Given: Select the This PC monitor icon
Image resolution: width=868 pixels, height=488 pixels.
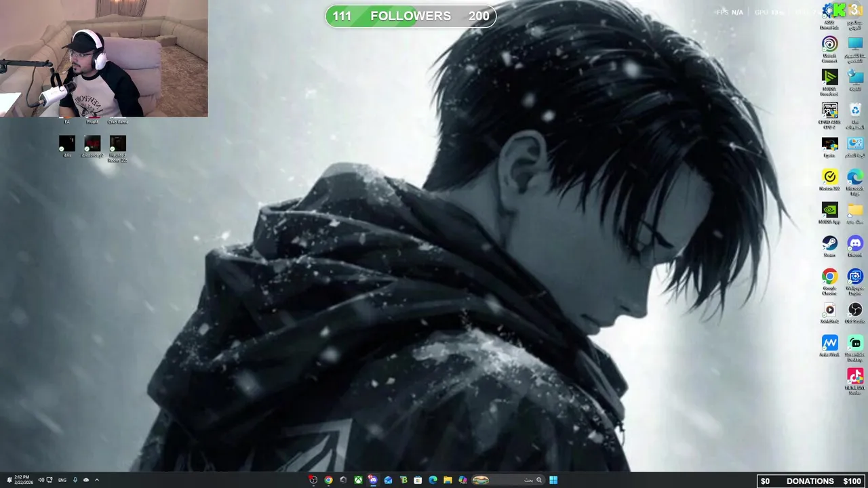Looking at the screenshot, I should [855, 49].
